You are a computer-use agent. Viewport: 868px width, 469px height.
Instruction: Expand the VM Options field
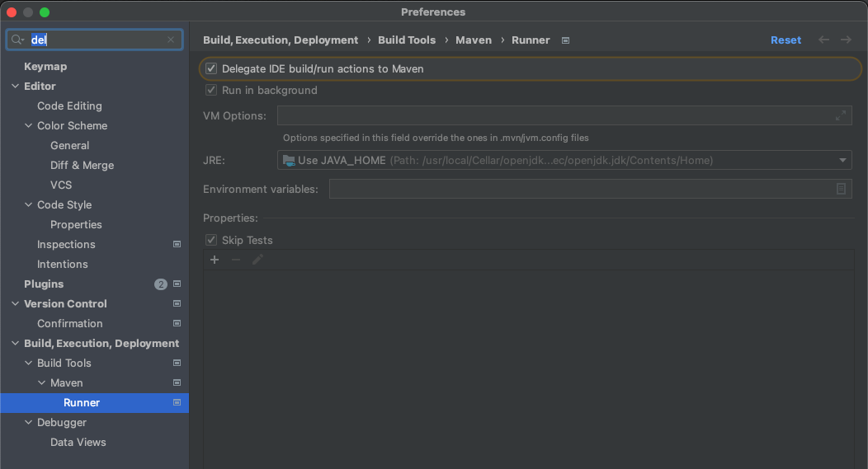click(840, 115)
